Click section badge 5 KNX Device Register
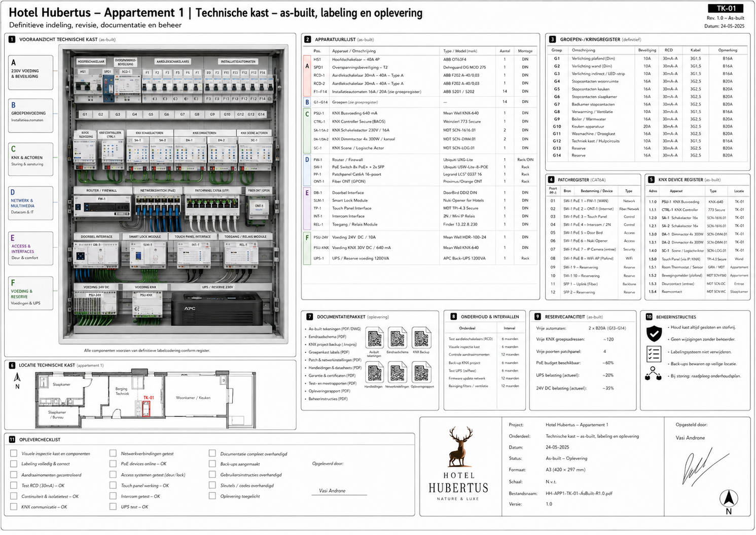 [x=652, y=180]
